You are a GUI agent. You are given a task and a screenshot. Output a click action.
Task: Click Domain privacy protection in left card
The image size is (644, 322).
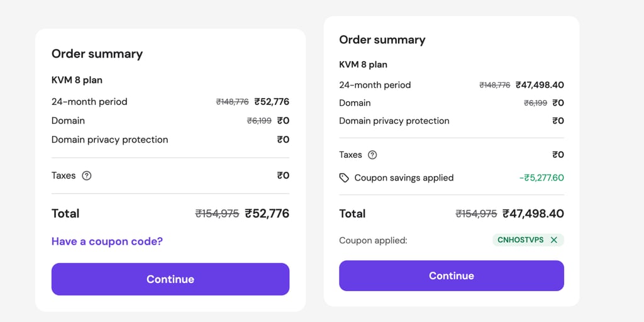[x=109, y=140]
